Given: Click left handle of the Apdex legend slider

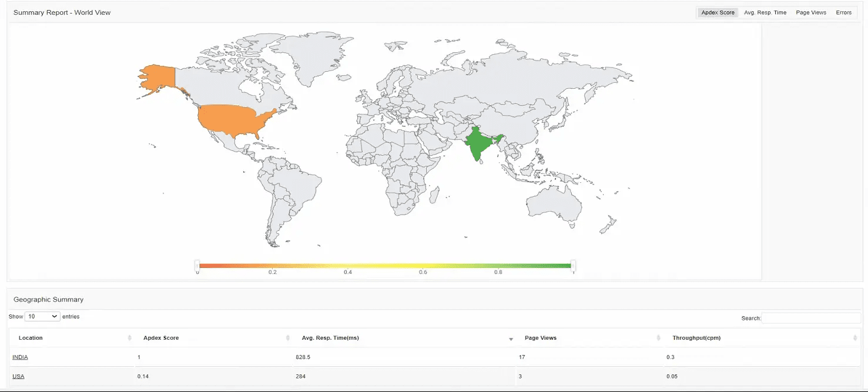Looking at the screenshot, I should (x=197, y=266).
